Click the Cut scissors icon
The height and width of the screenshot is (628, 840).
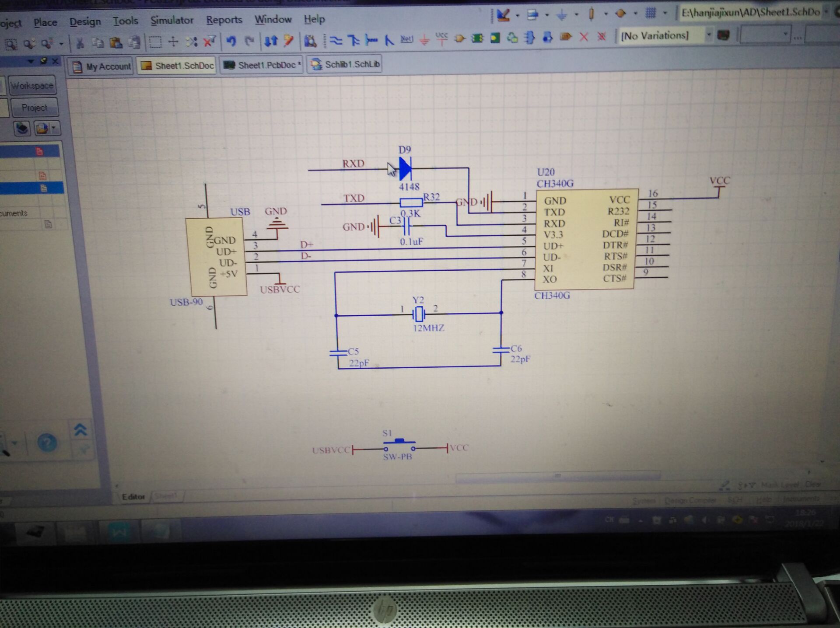tap(80, 43)
